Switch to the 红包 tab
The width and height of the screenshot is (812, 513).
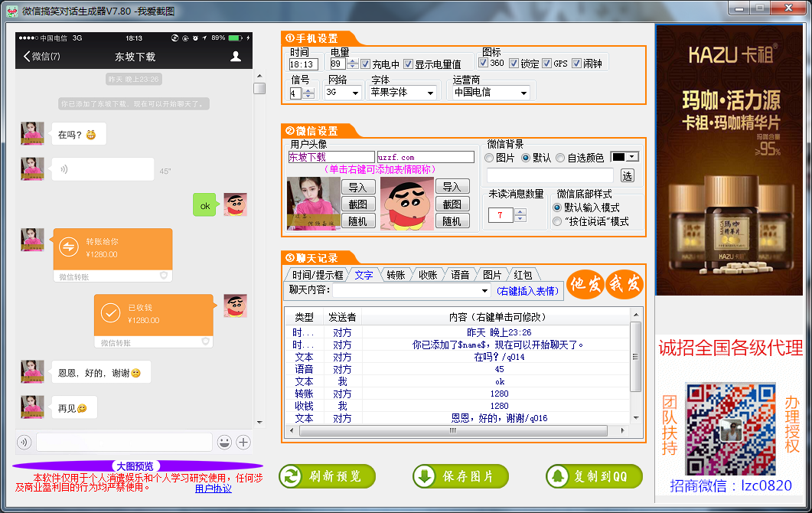pos(523,275)
